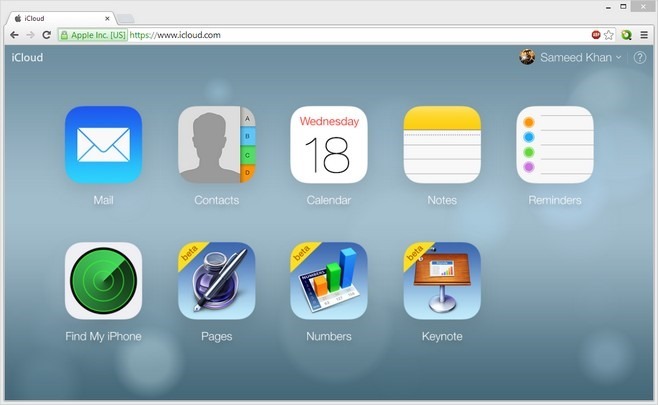Click the Reminders label text
658x405 pixels.
(555, 200)
